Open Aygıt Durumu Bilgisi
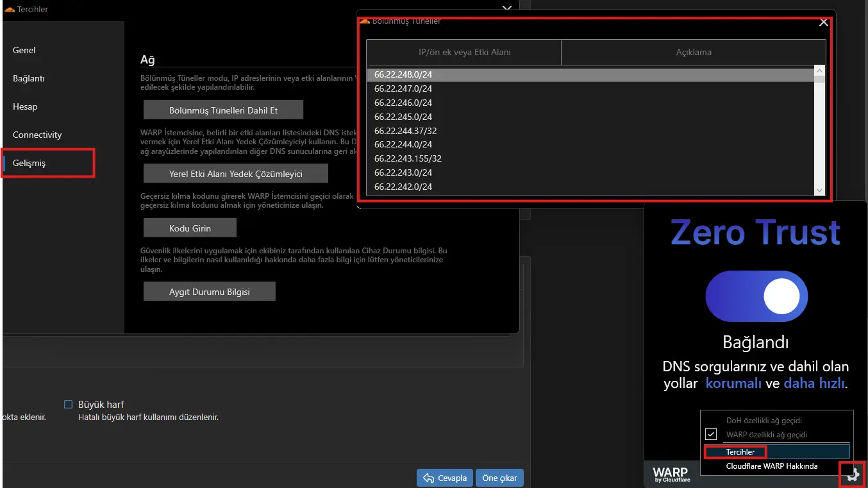This screenshot has height=488, width=868. click(210, 291)
